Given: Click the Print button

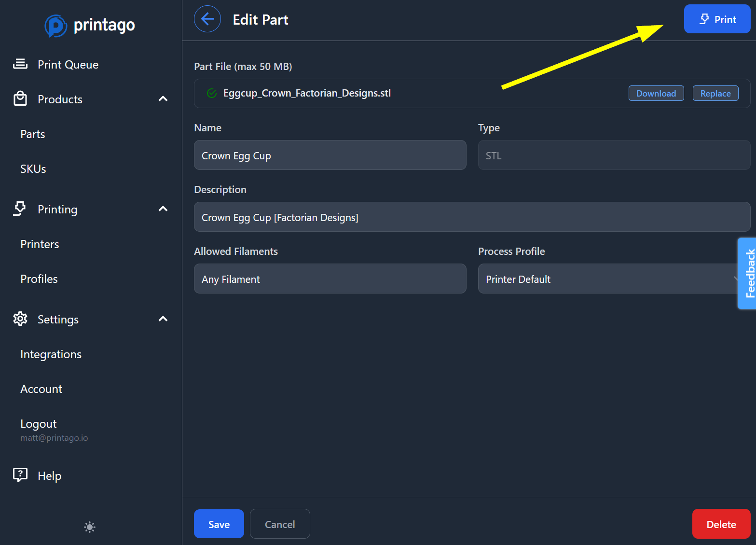Looking at the screenshot, I should pos(717,19).
